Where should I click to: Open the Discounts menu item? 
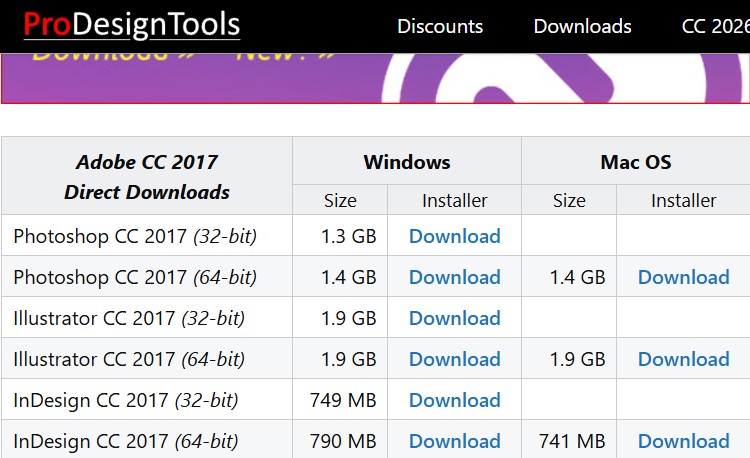(440, 26)
